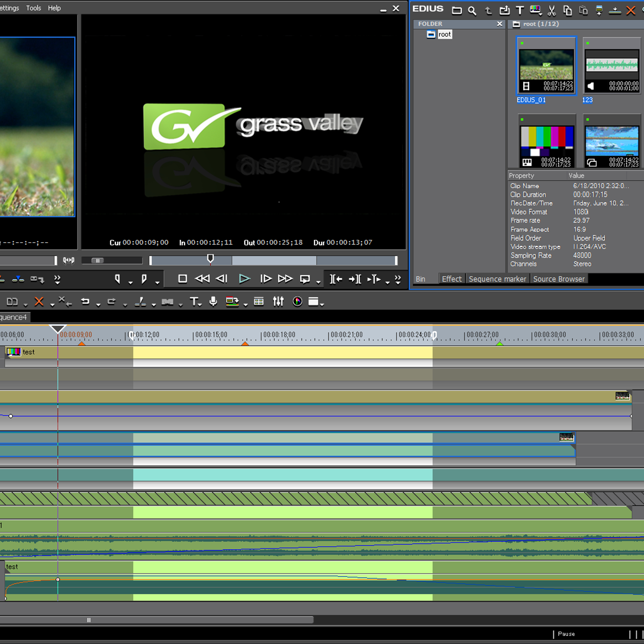Undo the last timeline edit

pyautogui.click(x=85, y=301)
